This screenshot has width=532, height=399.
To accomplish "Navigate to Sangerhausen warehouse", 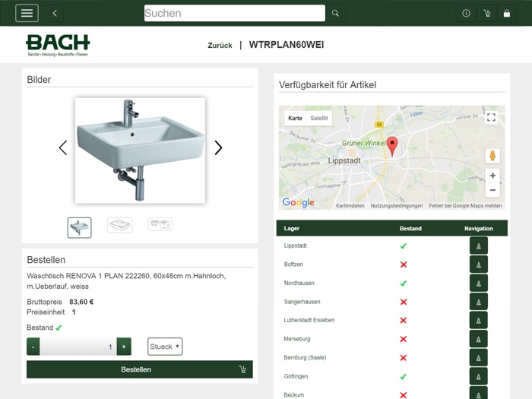I will (x=479, y=302).
